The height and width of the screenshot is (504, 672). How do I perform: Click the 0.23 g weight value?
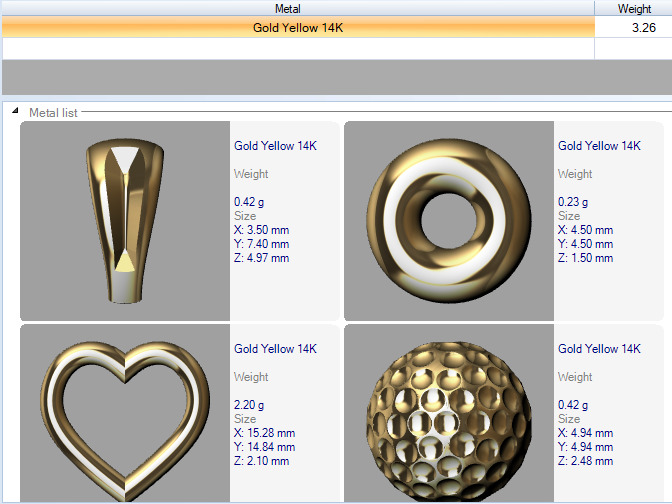click(x=573, y=201)
